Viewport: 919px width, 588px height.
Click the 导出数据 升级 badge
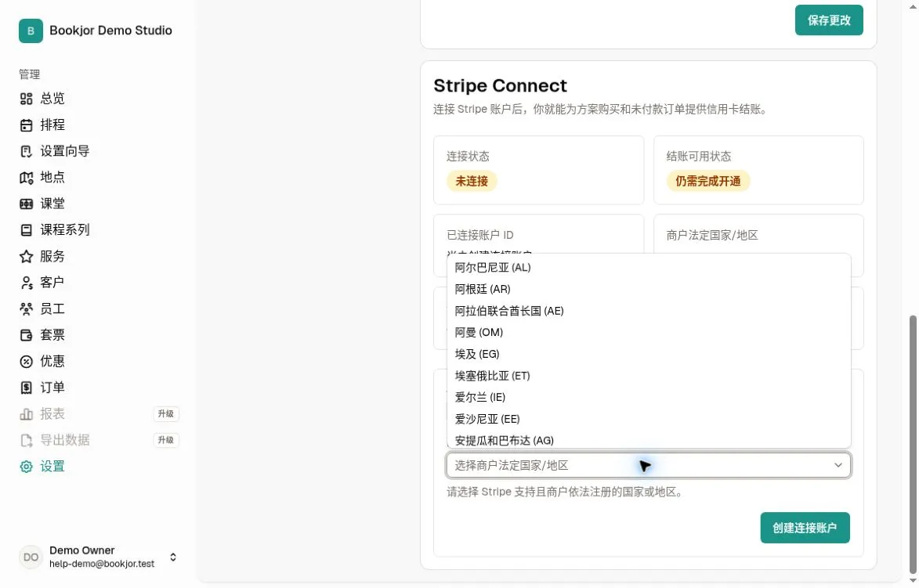click(166, 441)
